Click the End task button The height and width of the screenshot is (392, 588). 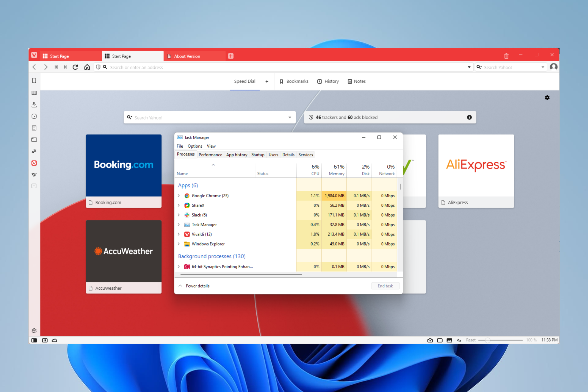pos(385,286)
